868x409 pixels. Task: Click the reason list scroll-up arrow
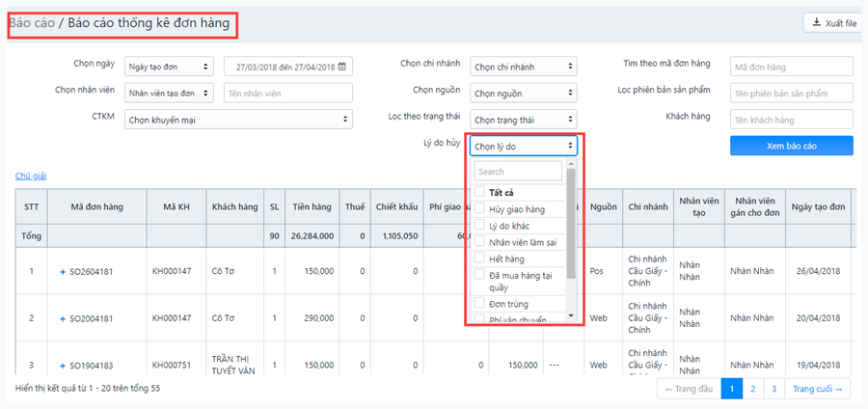[x=571, y=164]
